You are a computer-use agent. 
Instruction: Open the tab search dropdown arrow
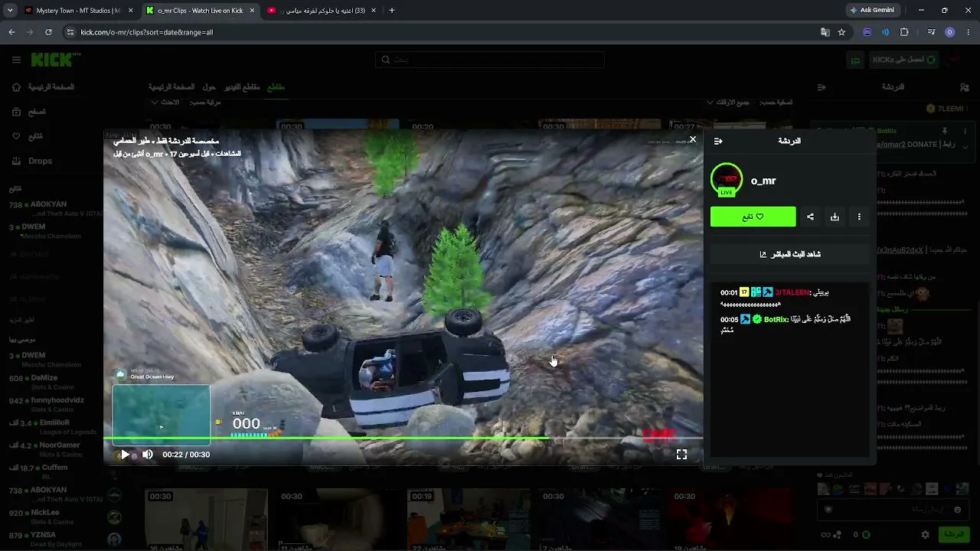[x=10, y=11]
